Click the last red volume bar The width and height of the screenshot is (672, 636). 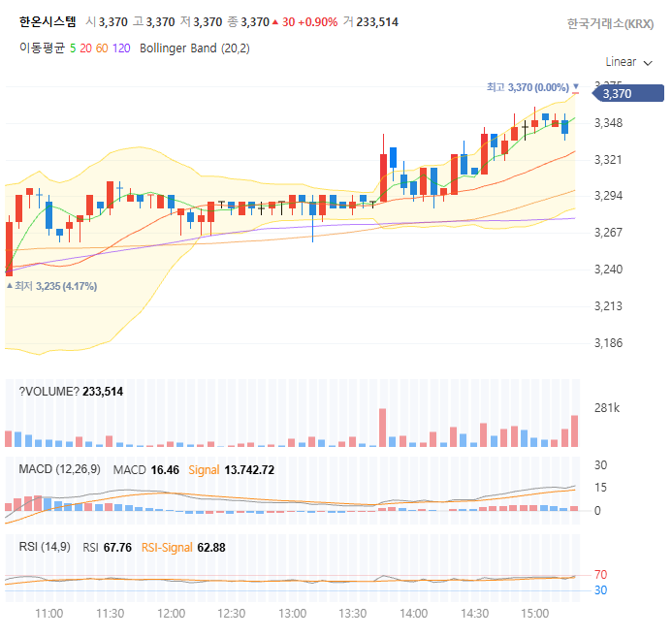pos(574,430)
